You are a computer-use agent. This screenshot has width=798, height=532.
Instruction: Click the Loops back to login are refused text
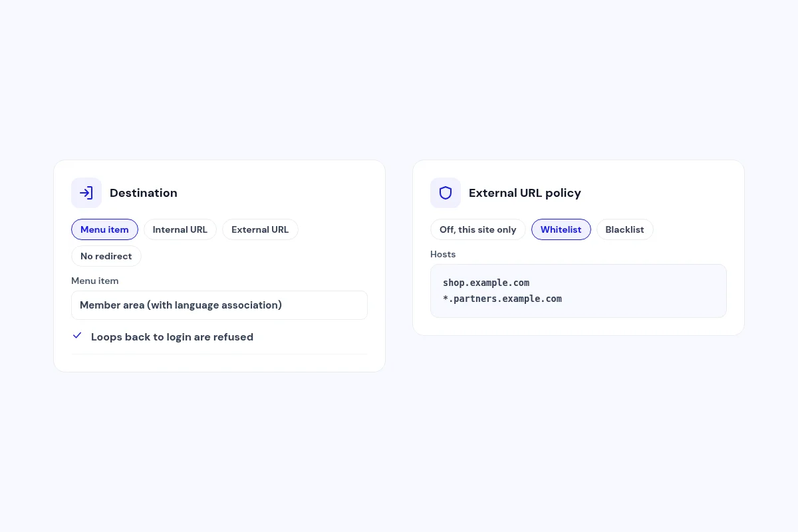coord(172,337)
